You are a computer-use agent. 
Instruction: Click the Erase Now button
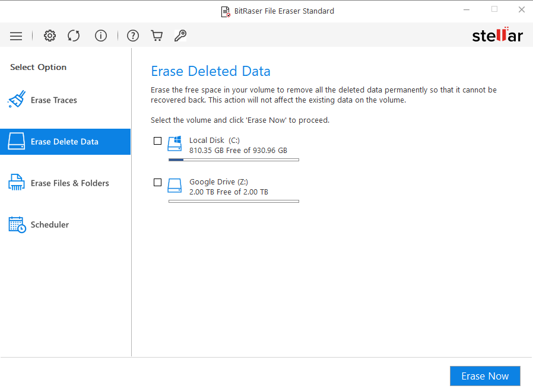pos(485,376)
